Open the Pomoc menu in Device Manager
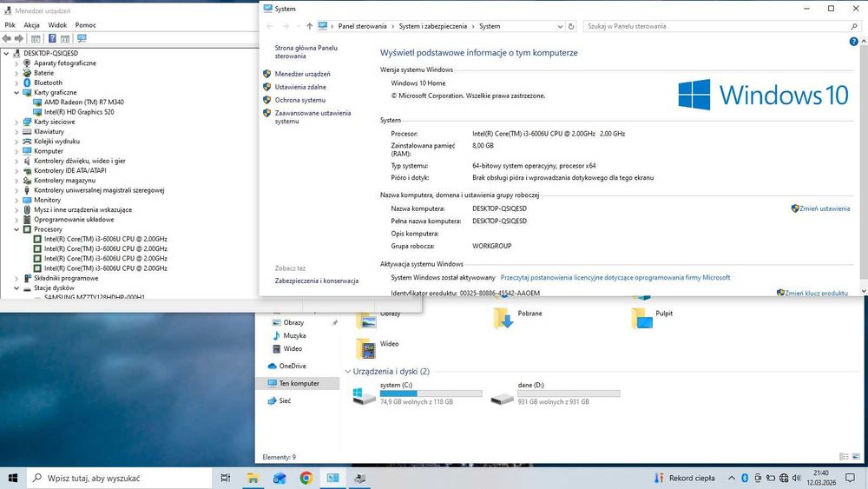Viewport: 868px width, 489px height. (x=85, y=25)
